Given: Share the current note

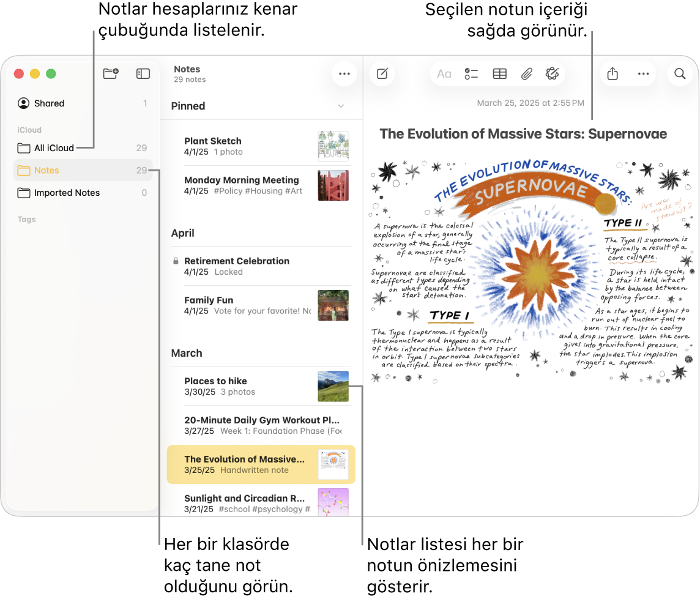Looking at the screenshot, I should (x=612, y=74).
